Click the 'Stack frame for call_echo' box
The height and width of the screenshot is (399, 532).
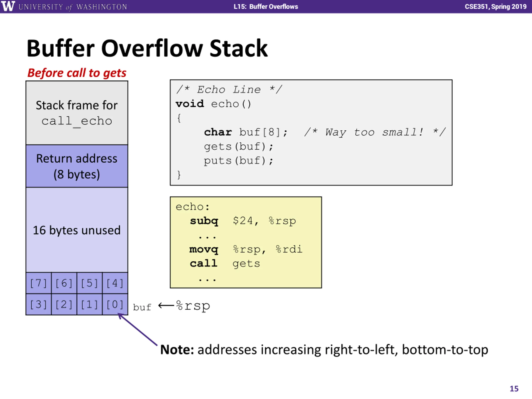(77, 113)
